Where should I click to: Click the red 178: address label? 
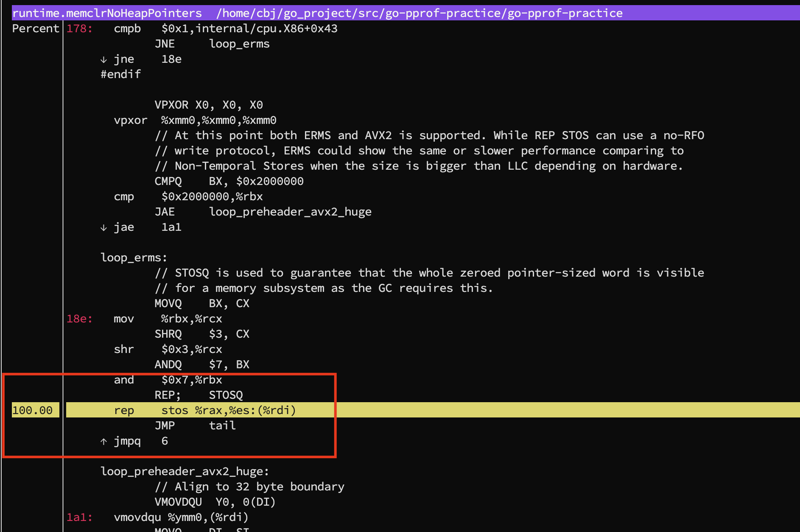(x=79, y=28)
